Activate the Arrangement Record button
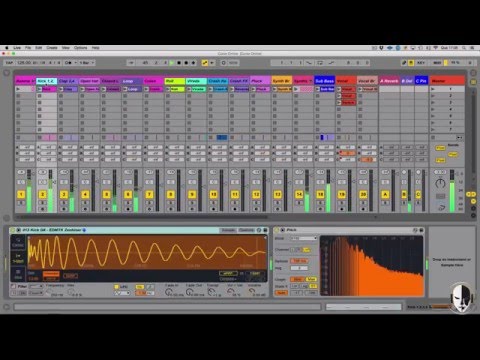 pos(186,63)
